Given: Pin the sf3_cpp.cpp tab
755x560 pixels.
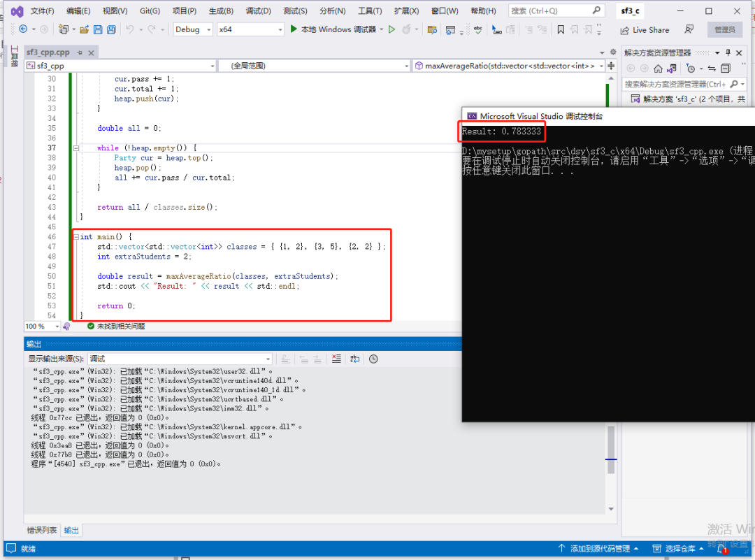Looking at the screenshot, I should (x=80, y=52).
